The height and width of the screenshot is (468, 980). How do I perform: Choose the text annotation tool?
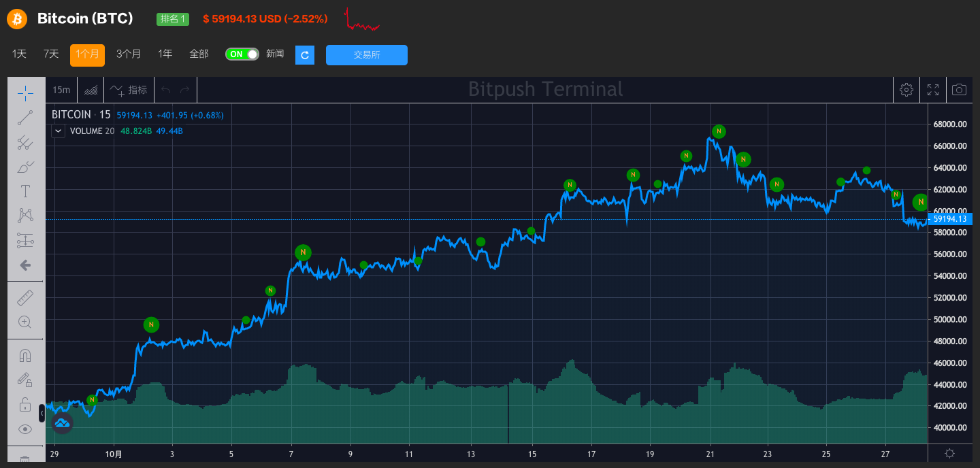tap(25, 191)
